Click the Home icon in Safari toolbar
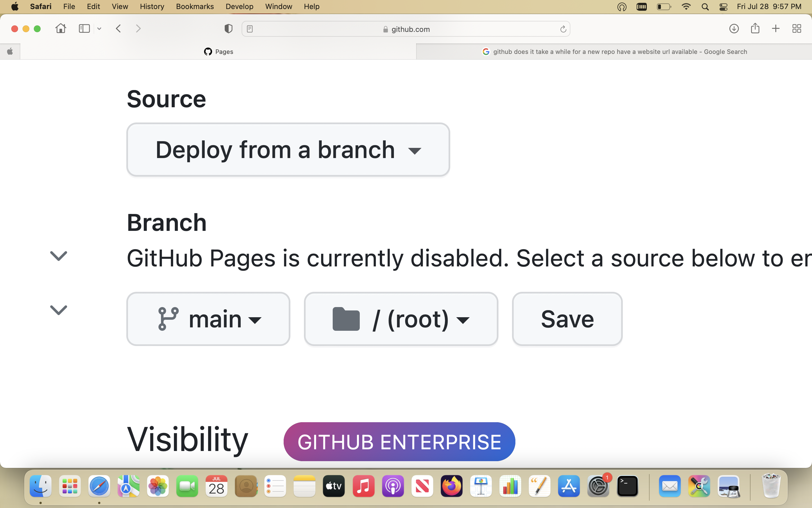 pyautogui.click(x=61, y=29)
